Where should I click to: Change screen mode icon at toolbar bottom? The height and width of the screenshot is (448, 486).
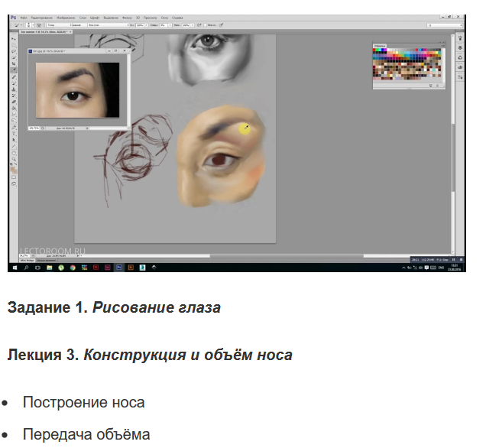(x=14, y=183)
